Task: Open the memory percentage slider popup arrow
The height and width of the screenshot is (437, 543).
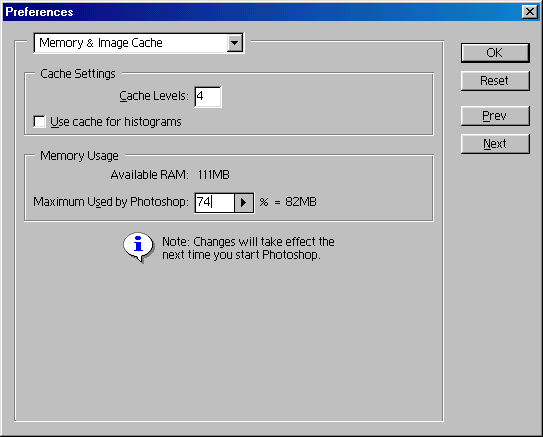Action: 244,203
